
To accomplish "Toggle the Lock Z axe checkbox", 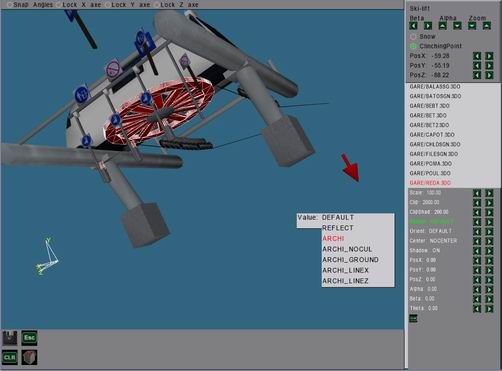I will (156, 5).
